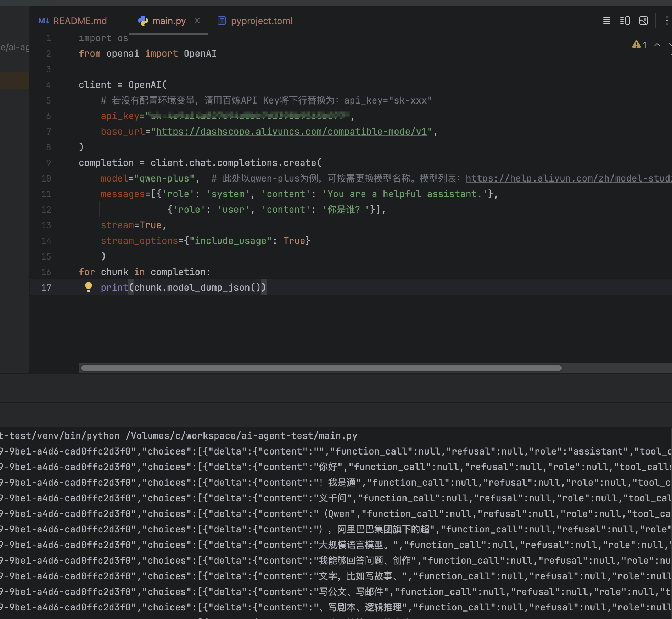
Task: Click line number 16 in the gutter
Action: 46,272
